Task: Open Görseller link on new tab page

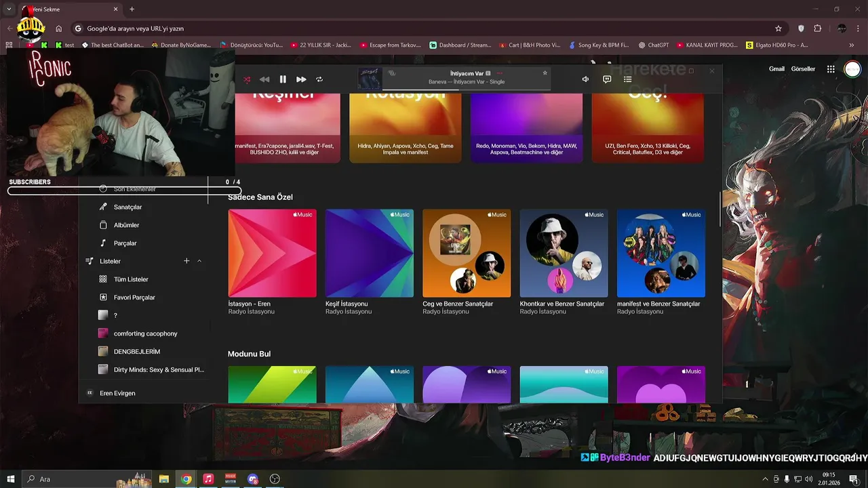Action: 803,69
